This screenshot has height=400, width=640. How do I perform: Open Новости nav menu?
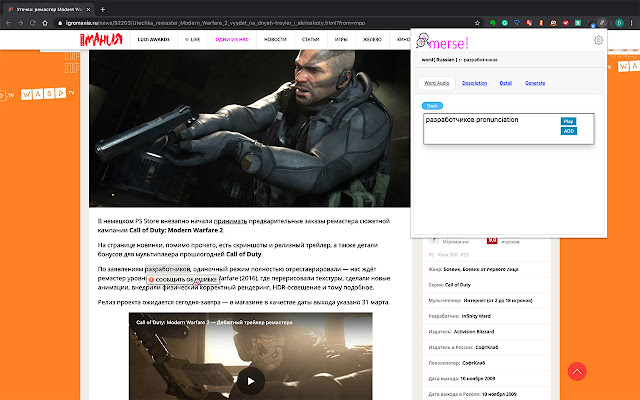pyautogui.click(x=275, y=40)
